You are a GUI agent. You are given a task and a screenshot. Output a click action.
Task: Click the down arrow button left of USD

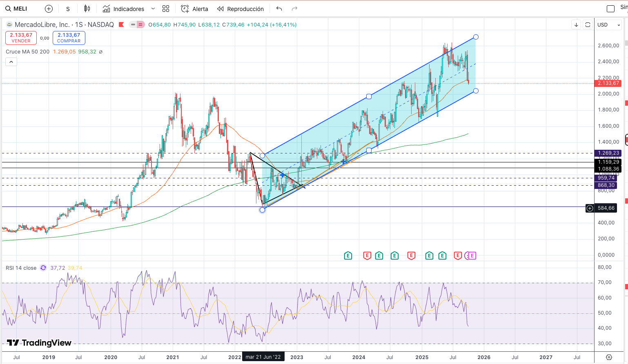pos(576,25)
